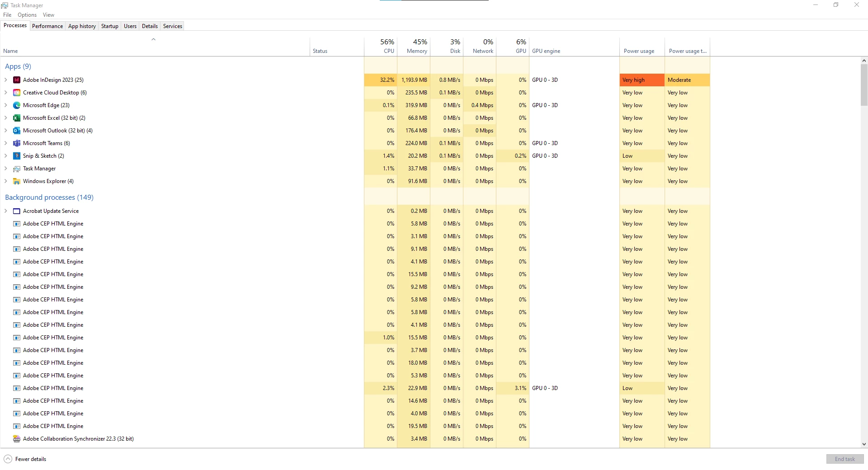Image resolution: width=868 pixels, height=470 pixels.
Task: Select the Apps (9) group header
Action: point(18,66)
